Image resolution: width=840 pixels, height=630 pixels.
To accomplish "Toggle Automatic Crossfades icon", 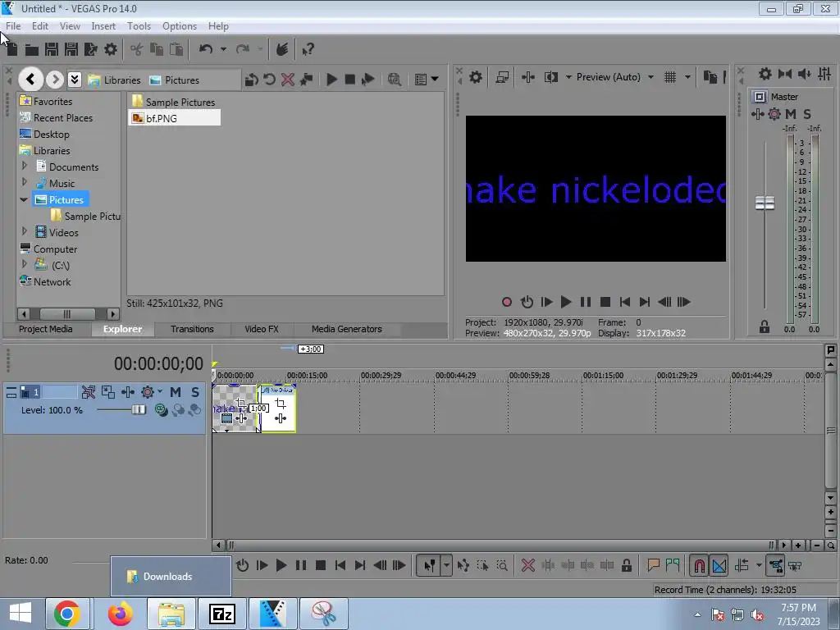I will tap(719, 565).
